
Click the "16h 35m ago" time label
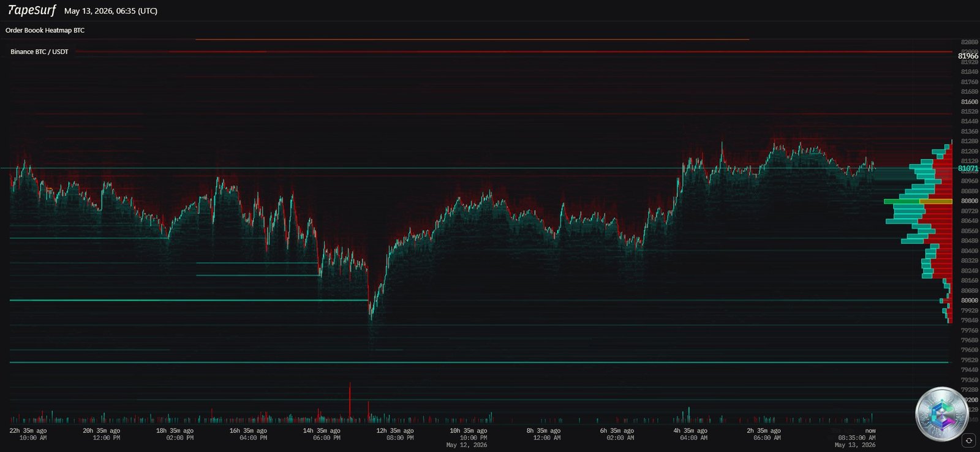click(248, 431)
